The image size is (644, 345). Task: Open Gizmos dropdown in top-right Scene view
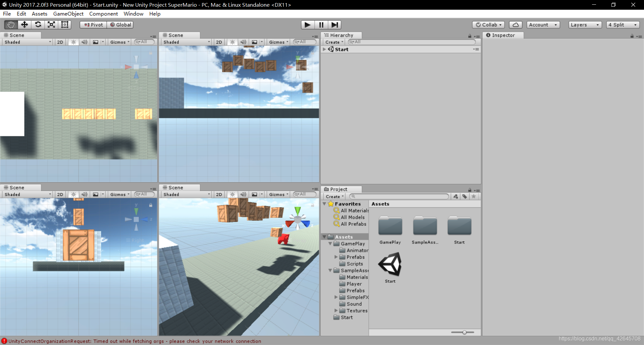pyautogui.click(x=279, y=42)
